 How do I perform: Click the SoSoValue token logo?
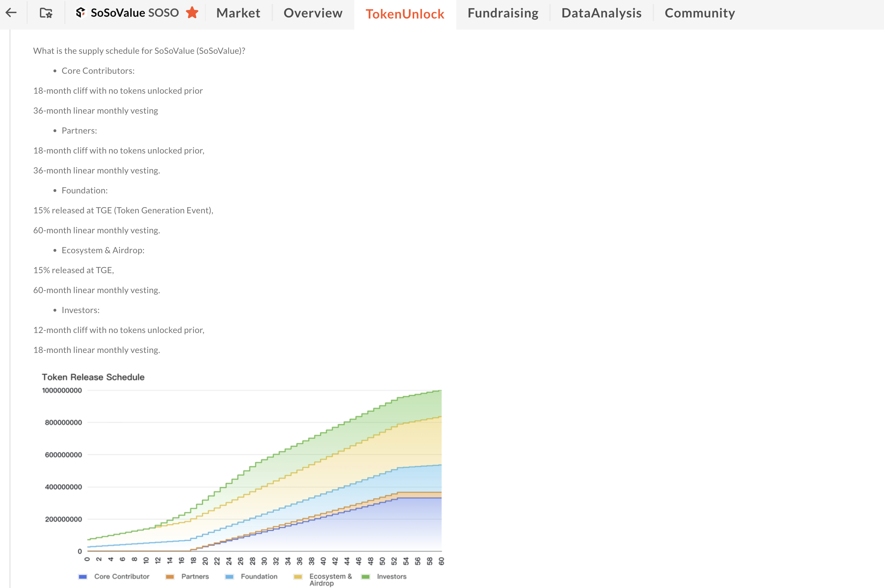tap(80, 12)
